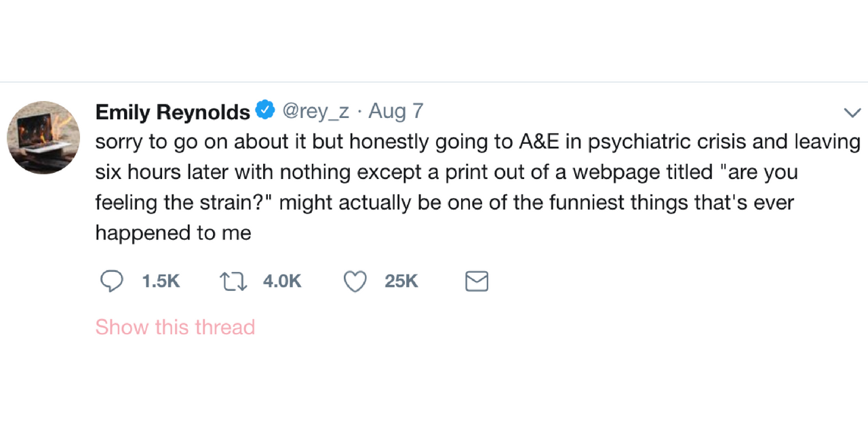Image resolution: width=868 pixels, height=434 pixels.
Task: Click the speech bubble reply icon
Action: [112, 281]
